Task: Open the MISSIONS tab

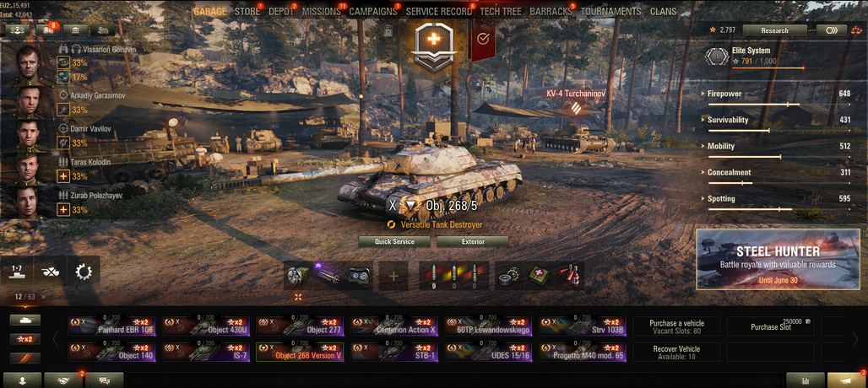Action: tap(321, 12)
